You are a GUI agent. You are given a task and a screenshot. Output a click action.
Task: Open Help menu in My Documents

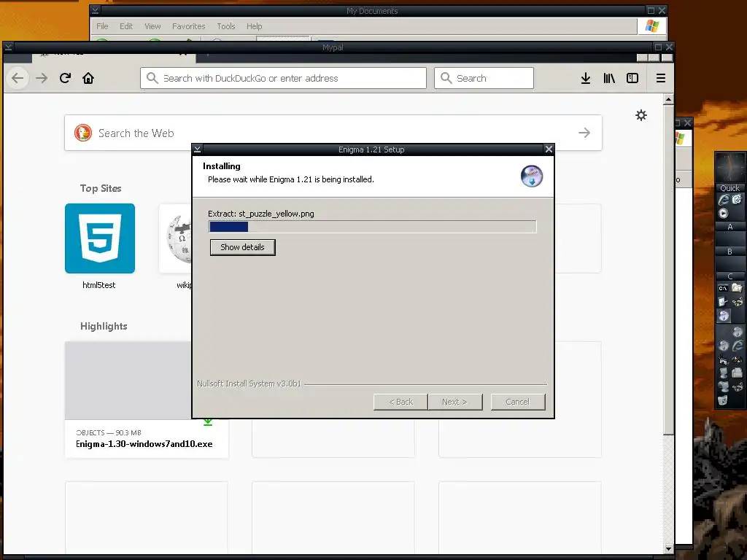point(254,26)
